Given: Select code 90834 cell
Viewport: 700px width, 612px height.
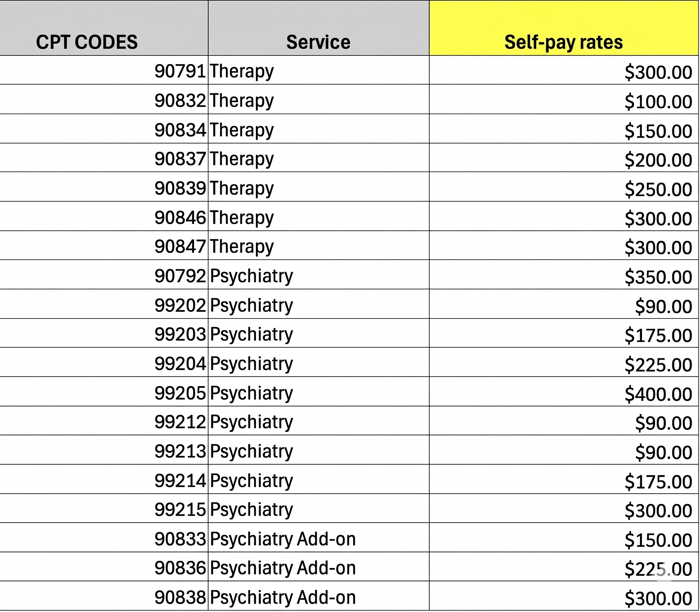Looking at the screenshot, I should pyautogui.click(x=104, y=129).
